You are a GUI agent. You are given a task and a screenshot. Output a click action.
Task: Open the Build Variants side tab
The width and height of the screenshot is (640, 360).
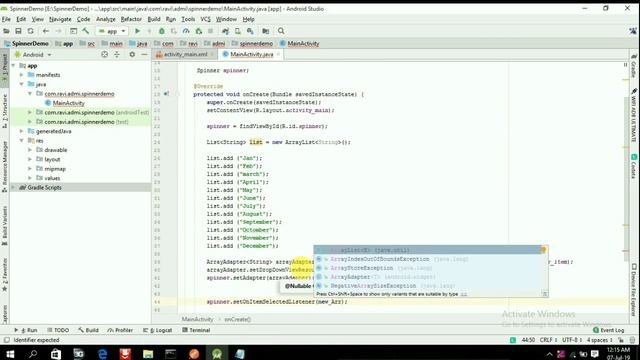[x=4, y=226]
